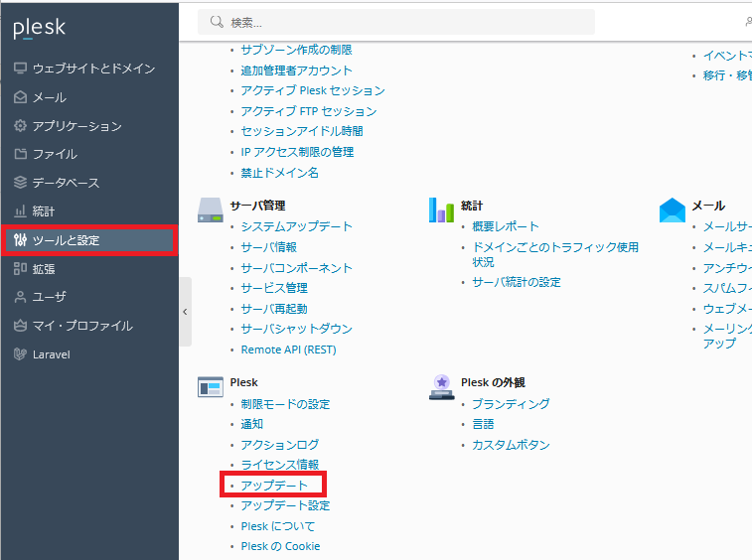The height and width of the screenshot is (560, 752).
Task: Open アクティブ Plesk セッション link
Action: [x=313, y=90]
